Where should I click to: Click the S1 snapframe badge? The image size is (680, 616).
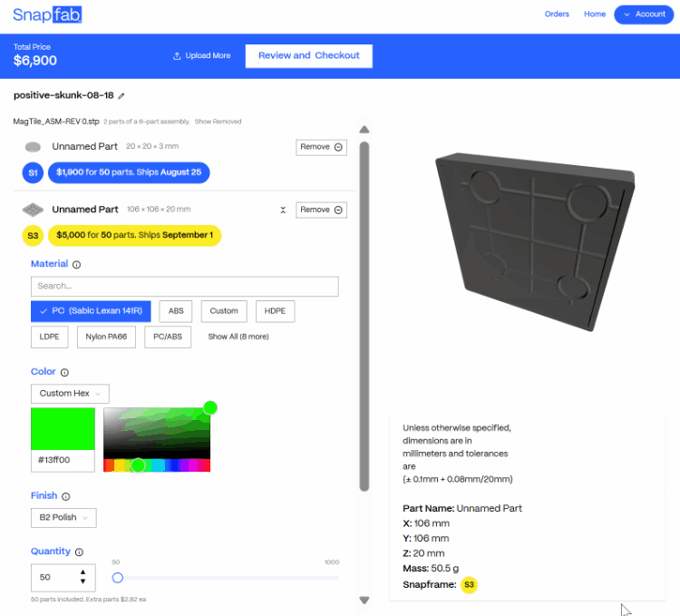[33, 172]
